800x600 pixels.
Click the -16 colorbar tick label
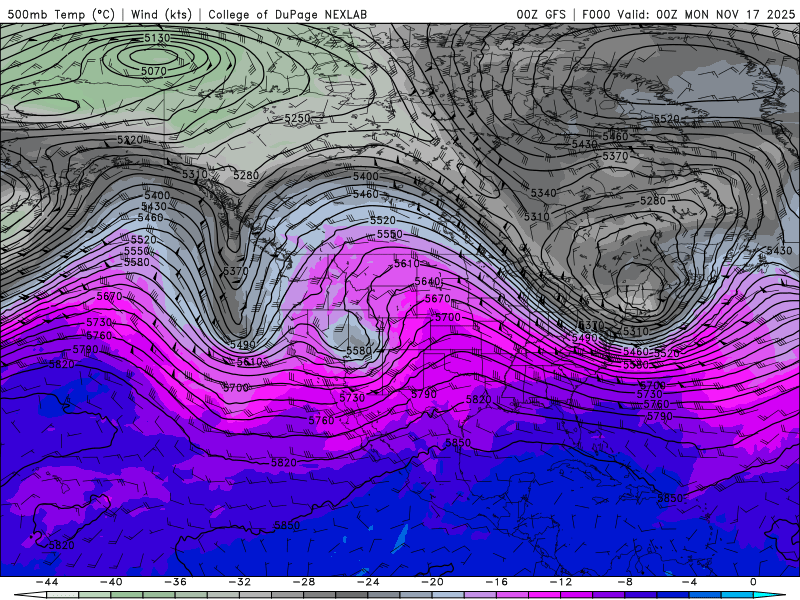coord(497,582)
